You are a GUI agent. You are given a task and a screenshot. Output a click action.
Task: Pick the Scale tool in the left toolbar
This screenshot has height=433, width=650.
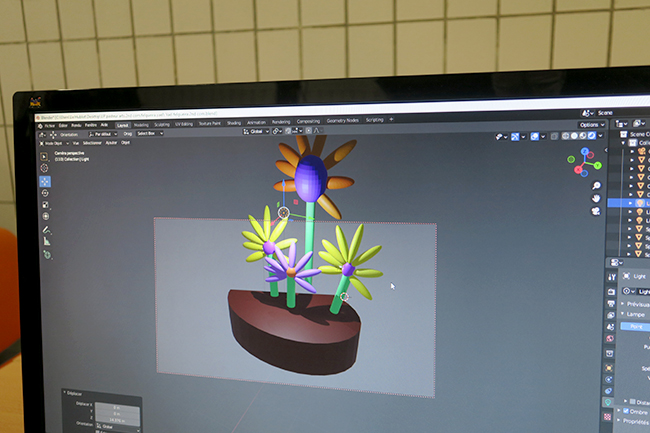click(46, 205)
